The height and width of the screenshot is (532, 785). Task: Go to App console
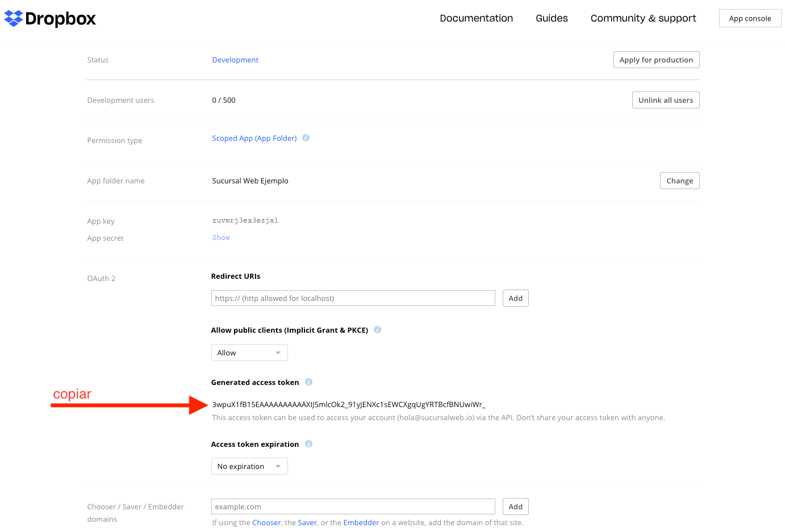pos(750,18)
